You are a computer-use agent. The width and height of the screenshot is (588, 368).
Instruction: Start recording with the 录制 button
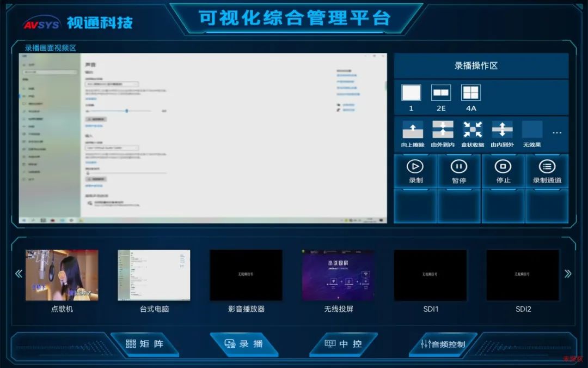click(x=415, y=171)
